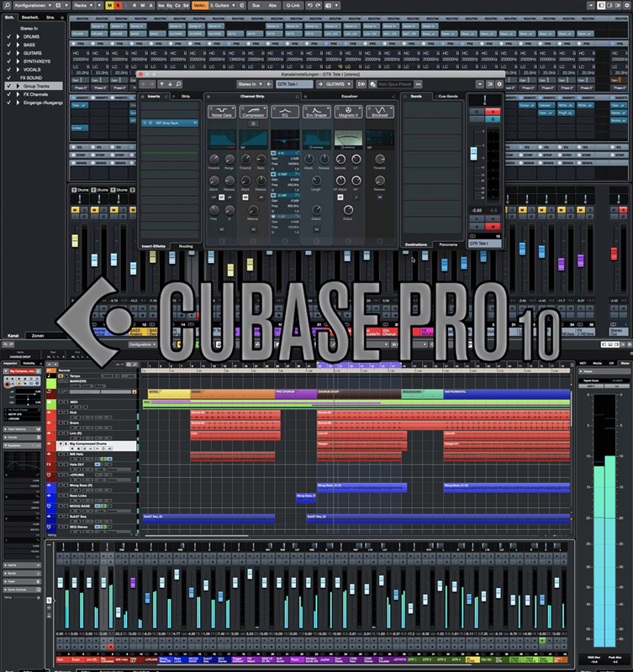Image resolution: width=633 pixels, height=672 pixels.
Task: Switch to the Cue-Sends tab
Action: [448, 97]
